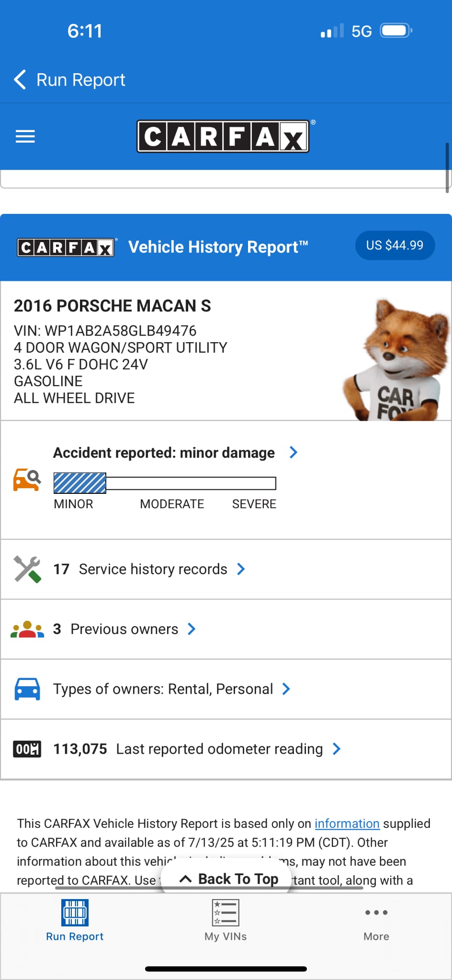Open the underlined information link
Screen dimensions: 452x980
(x=347, y=824)
